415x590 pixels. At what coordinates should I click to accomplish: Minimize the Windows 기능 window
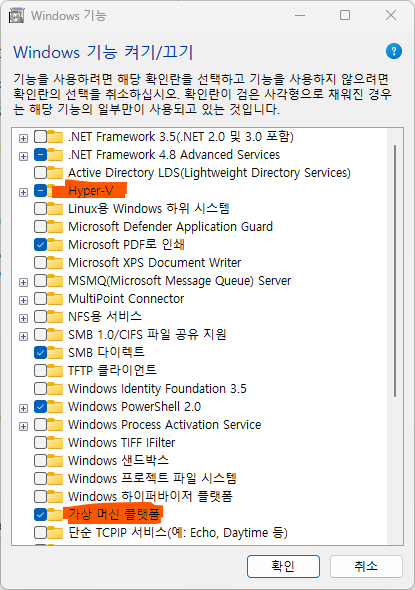click(x=300, y=15)
